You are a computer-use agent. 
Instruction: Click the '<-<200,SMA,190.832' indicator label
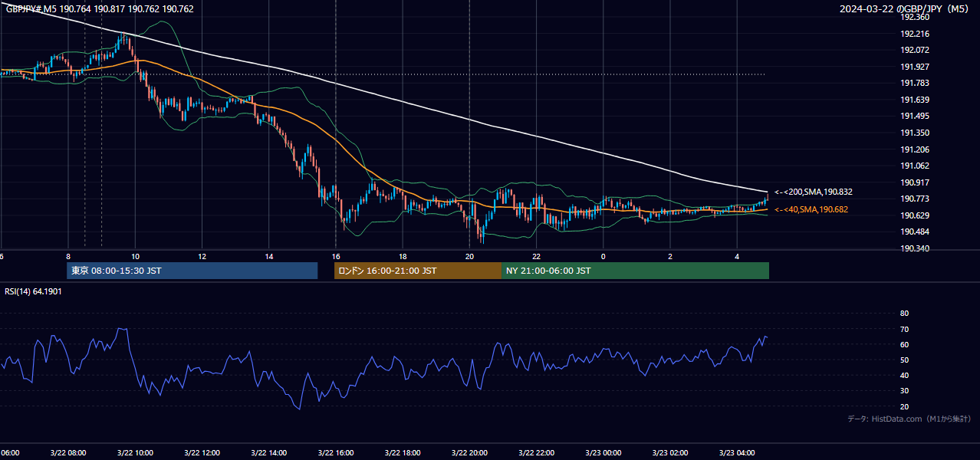coord(814,192)
